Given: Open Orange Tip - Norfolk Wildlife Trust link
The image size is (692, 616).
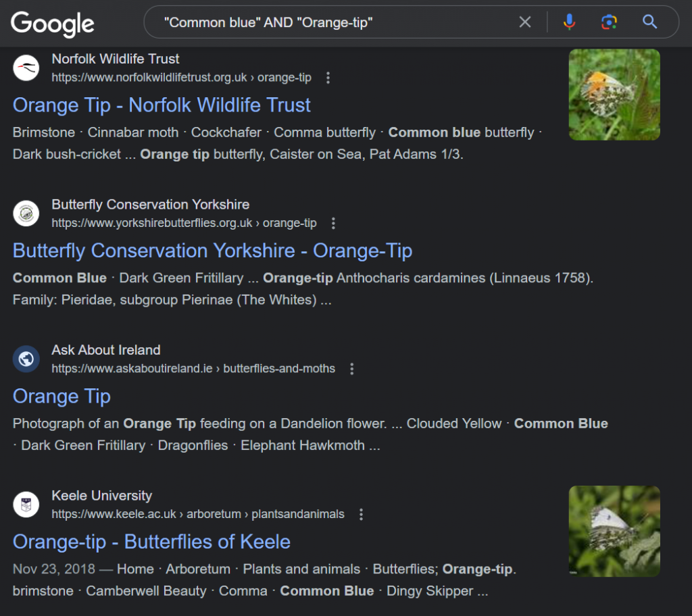Looking at the screenshot, I should [x=162, y=105].
